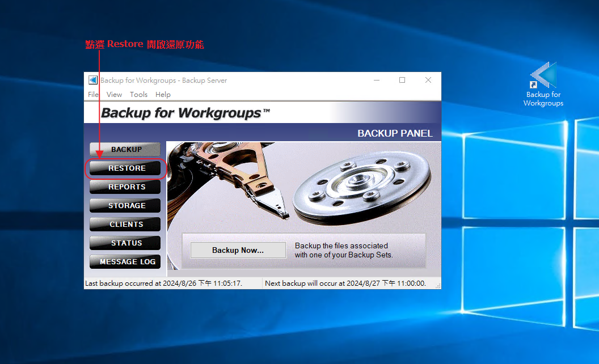The image size is (599, 364).
Task: Open the RESTORE panel
Action: (x=125, y=168)
